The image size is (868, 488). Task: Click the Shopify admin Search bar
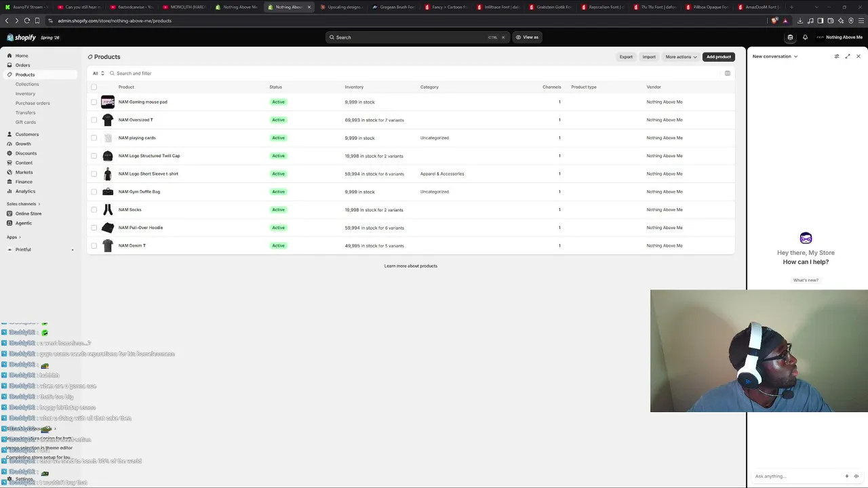click(417, 37)
